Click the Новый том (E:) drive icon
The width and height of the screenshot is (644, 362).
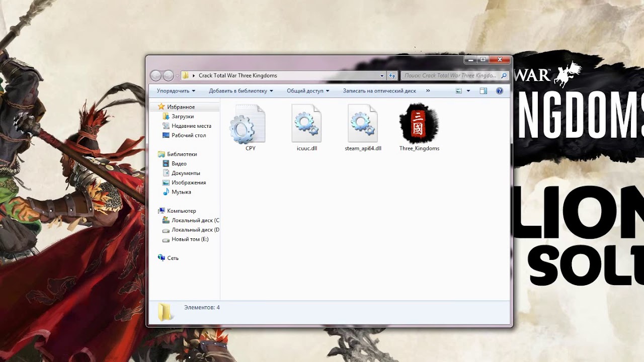click(166, 239)
